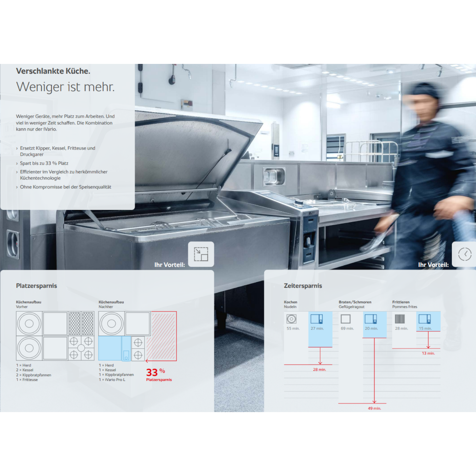Click the blue iVario Pro L block
Image resolution: width=476 pixels, height=476 pixels.
(x=115, y=348)
